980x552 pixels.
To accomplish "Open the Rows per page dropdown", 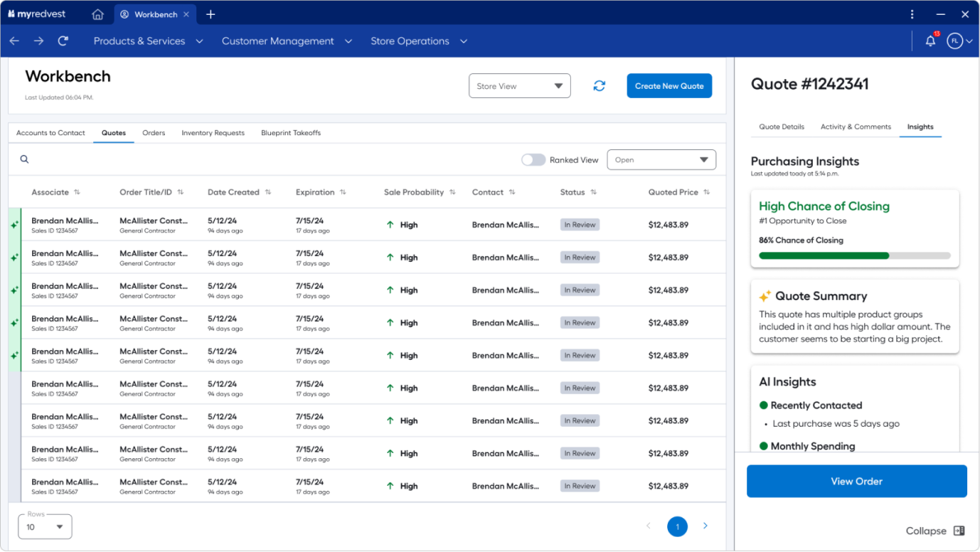I will click(45, 527).
